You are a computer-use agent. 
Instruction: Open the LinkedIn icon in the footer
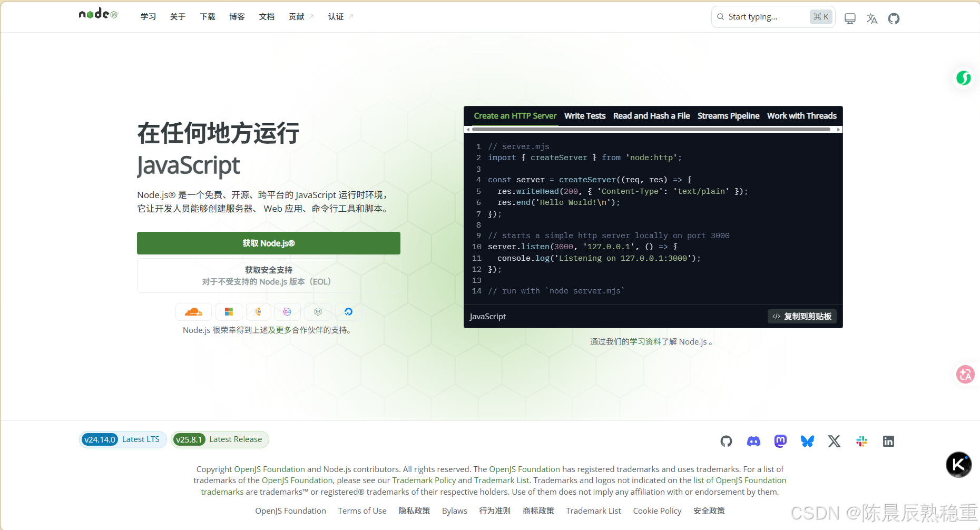pos(888,441)
